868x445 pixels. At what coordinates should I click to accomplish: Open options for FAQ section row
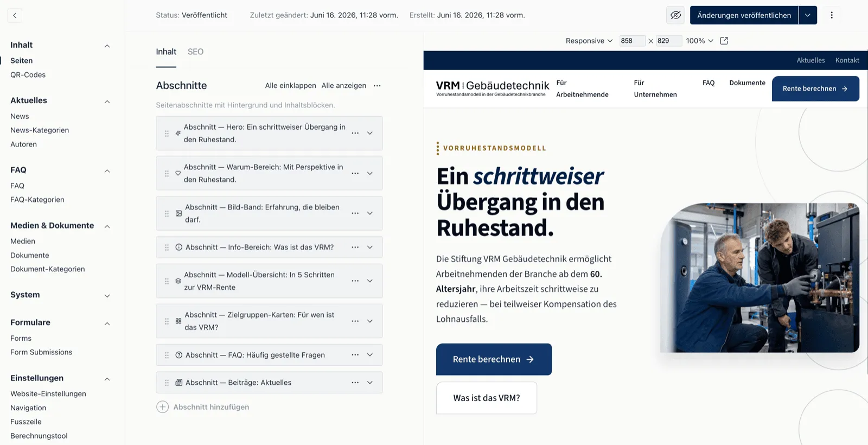click(x=355, y=355)
